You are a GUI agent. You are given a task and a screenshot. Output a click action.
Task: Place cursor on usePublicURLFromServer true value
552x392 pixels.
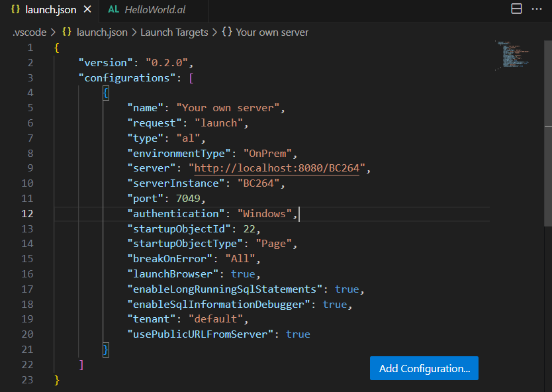coord(298,334)
